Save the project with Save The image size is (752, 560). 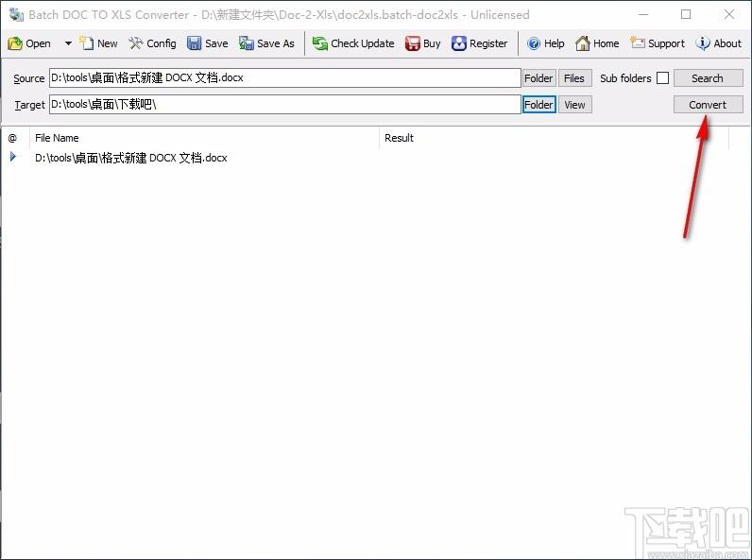(207, 43)
